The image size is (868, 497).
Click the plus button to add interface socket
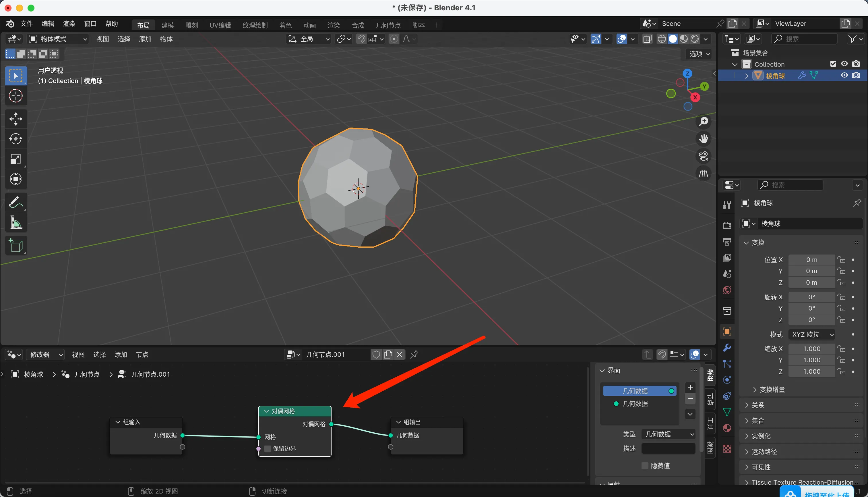coord(690,388)
